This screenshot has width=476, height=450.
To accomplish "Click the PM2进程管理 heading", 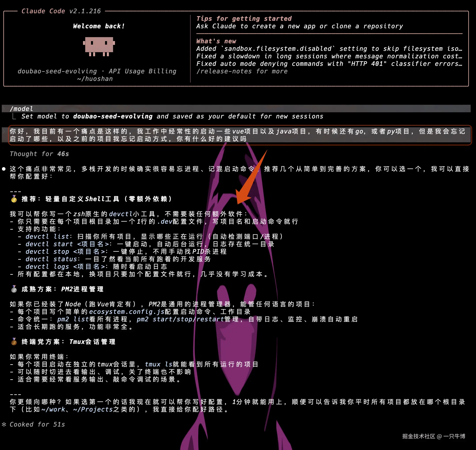I will pyautogui.click(x=82, y=289).
